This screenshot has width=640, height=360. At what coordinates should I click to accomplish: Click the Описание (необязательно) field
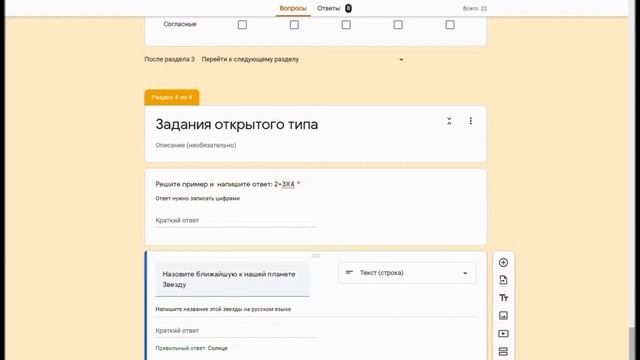click(x=196, y=145)
